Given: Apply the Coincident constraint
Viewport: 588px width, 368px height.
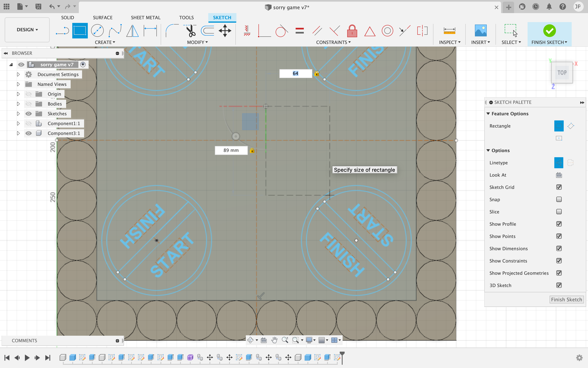Looking at the screenshot, I should tap(264, 31).
